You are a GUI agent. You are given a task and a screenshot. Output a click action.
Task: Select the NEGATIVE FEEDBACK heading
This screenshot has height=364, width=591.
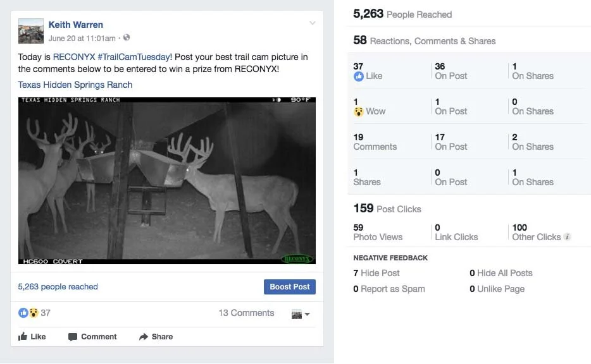coord(390,258)
